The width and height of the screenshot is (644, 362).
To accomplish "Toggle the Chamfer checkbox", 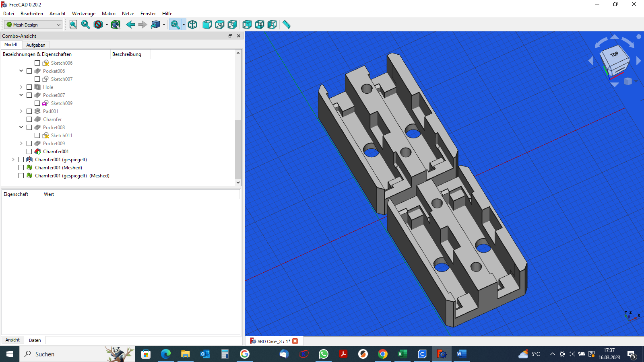I will click(29, 119).
